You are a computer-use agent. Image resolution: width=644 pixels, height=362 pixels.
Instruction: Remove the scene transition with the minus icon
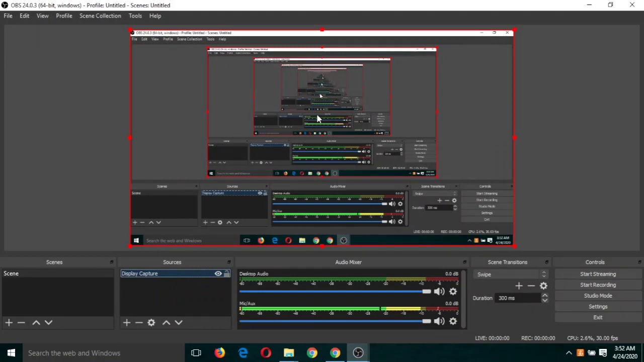[x=531, y=286]
